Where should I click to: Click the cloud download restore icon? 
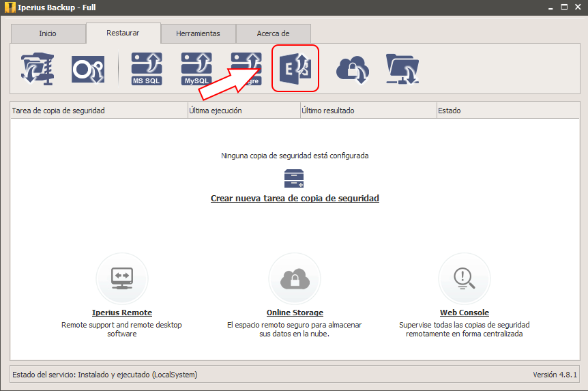tap(353, 70)
